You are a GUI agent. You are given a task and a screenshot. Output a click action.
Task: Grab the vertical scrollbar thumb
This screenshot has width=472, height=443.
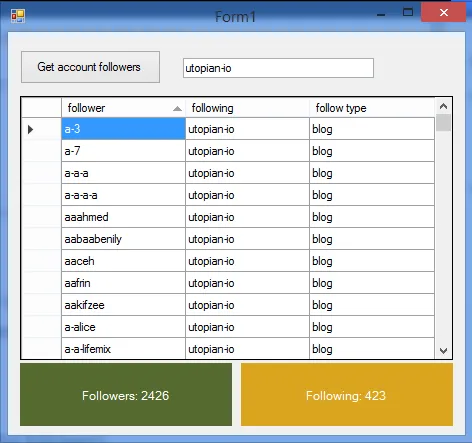(x=443, y=123)
